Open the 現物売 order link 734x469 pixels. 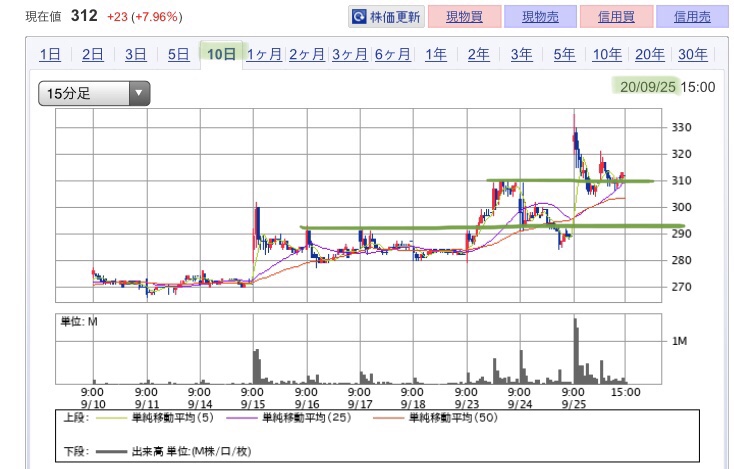click(540, 17)
